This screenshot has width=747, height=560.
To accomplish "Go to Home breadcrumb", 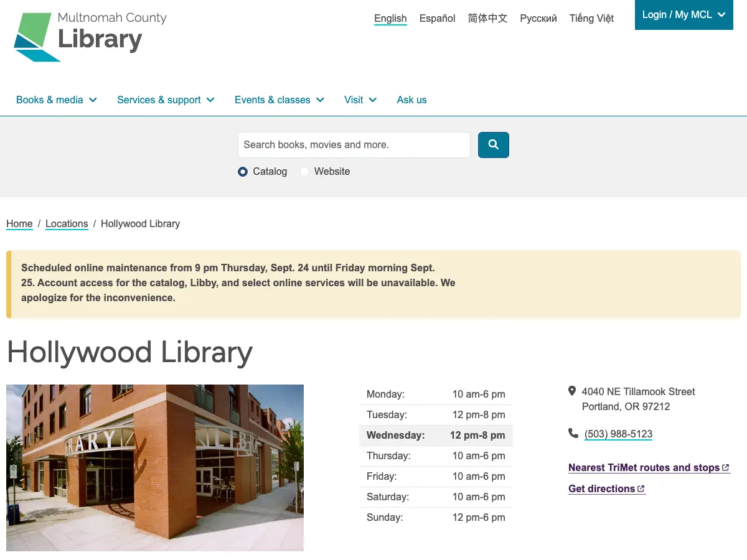I will tap(19, 224).
